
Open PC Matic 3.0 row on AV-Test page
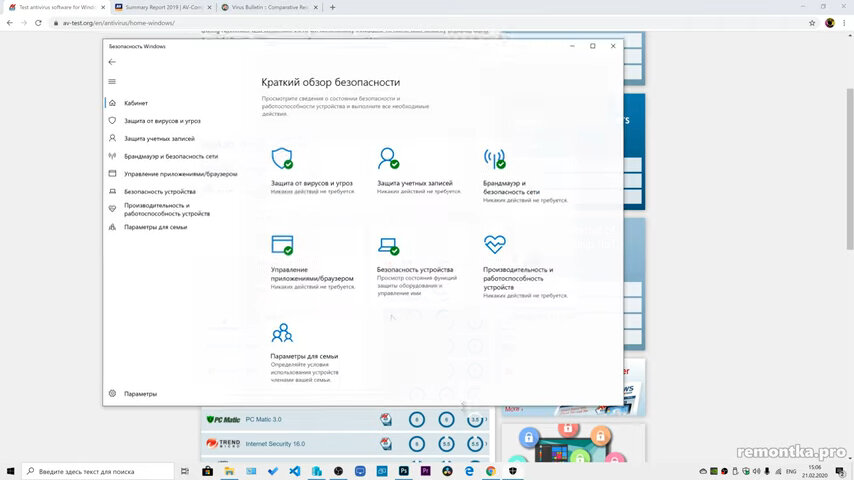(x=346, y=420)
